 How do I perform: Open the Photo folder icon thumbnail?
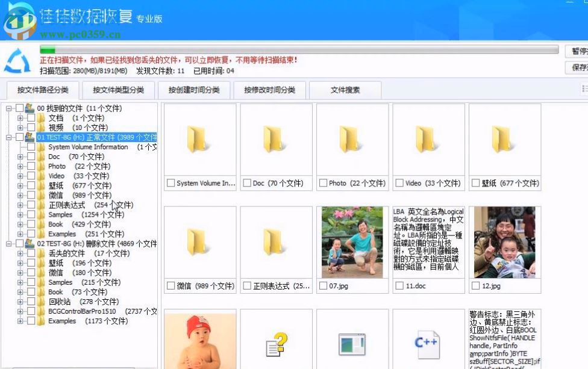(x=352, y=140)
